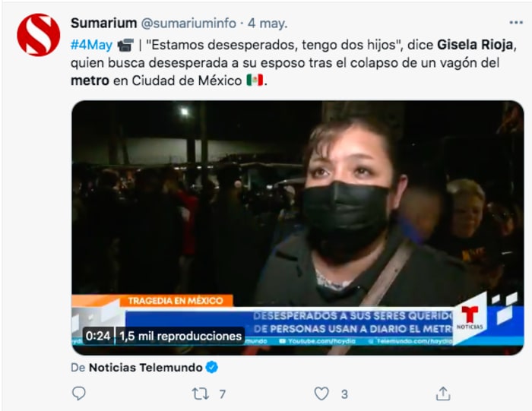The image size is (532, 411).
Task: Click the blue verified badge by Telemundo
Action: (x=212, y=367)
